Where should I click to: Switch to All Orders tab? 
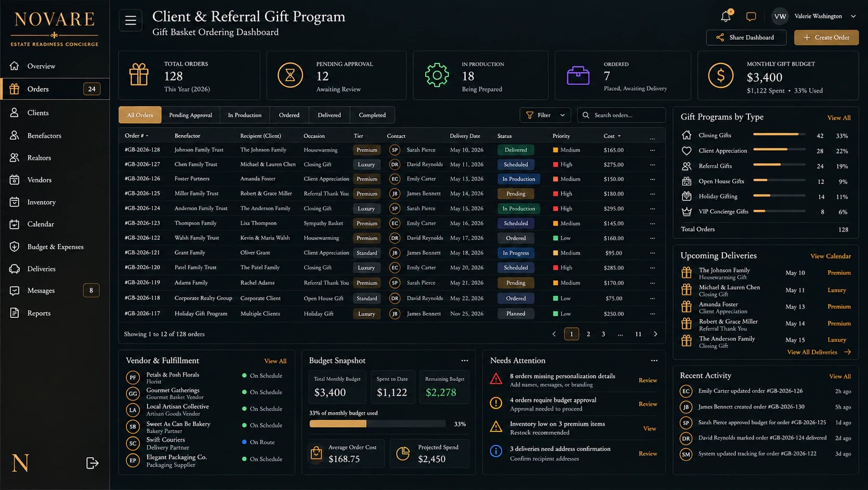(140, 115)
